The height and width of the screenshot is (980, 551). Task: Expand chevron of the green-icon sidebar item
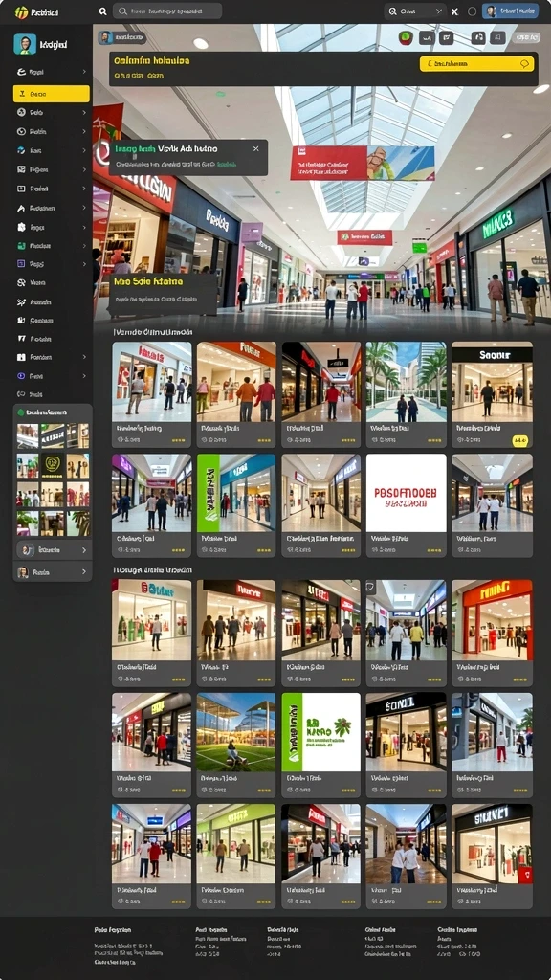(84, 246)
